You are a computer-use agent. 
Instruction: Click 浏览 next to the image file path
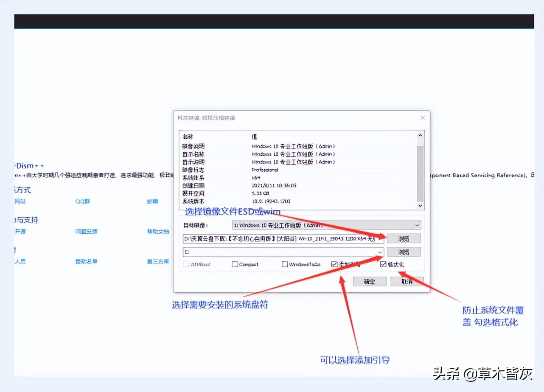tap(403, 238)
